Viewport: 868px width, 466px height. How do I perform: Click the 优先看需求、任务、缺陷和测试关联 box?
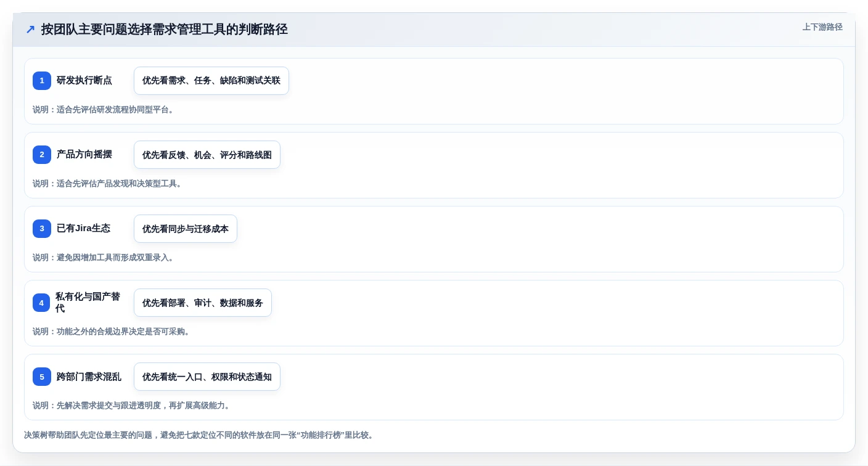coord(211,81)
